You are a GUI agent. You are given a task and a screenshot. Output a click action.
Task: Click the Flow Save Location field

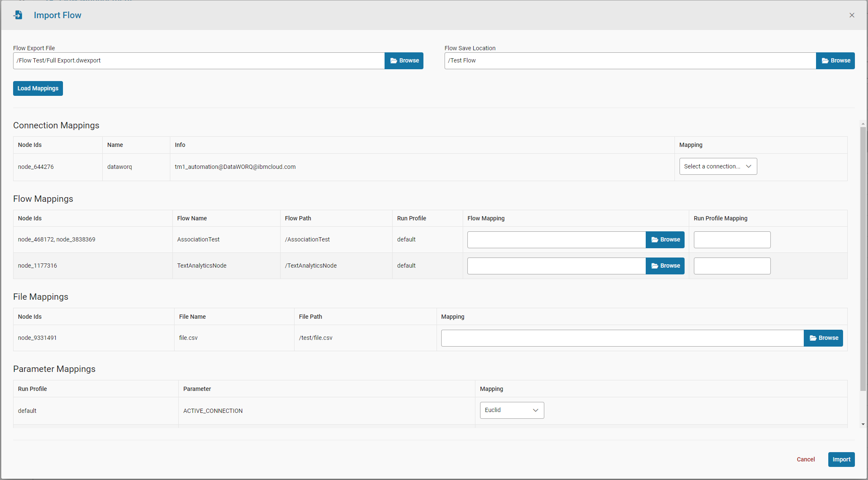(x=630, y=61)
